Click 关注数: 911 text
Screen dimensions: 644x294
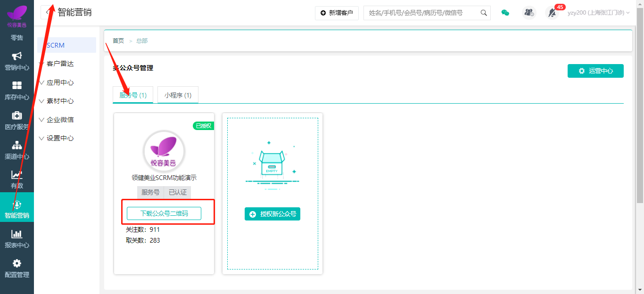(143, 229)
